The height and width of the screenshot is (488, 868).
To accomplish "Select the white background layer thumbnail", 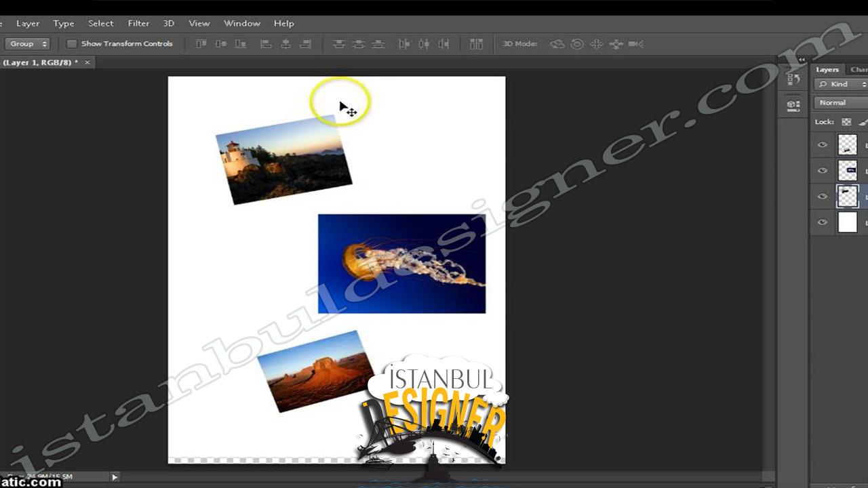I will [848, 222].
